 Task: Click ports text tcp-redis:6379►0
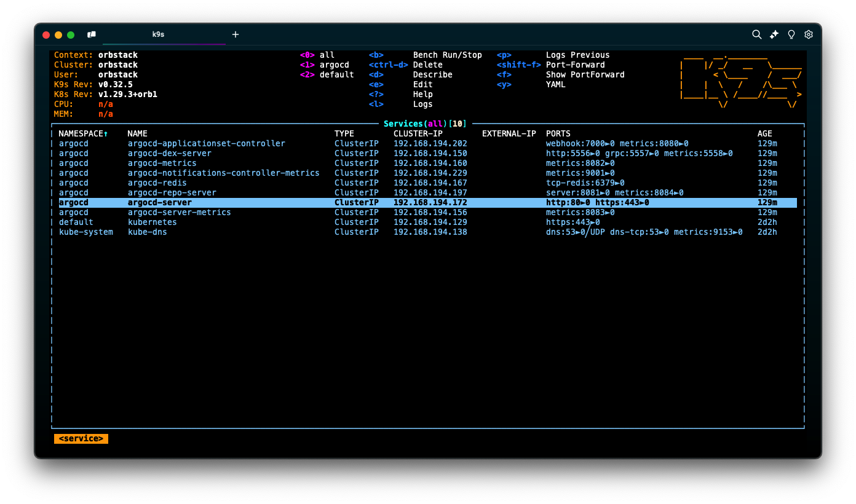tap(585, 183)
